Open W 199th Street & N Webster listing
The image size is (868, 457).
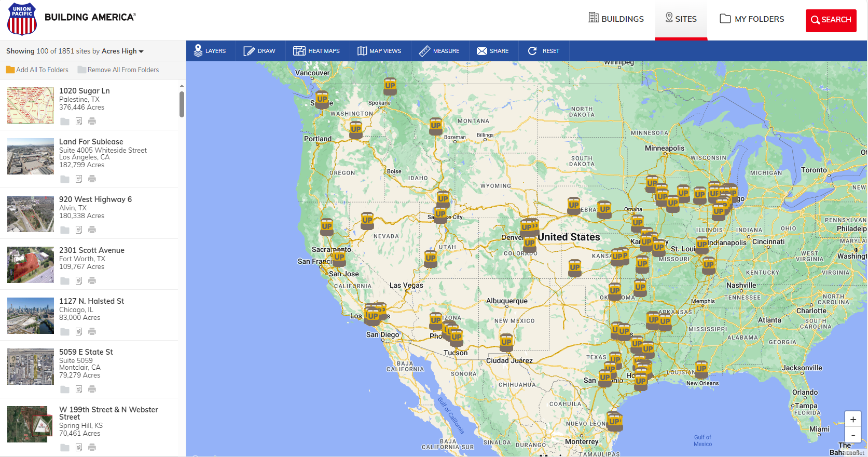click(108, 413)
